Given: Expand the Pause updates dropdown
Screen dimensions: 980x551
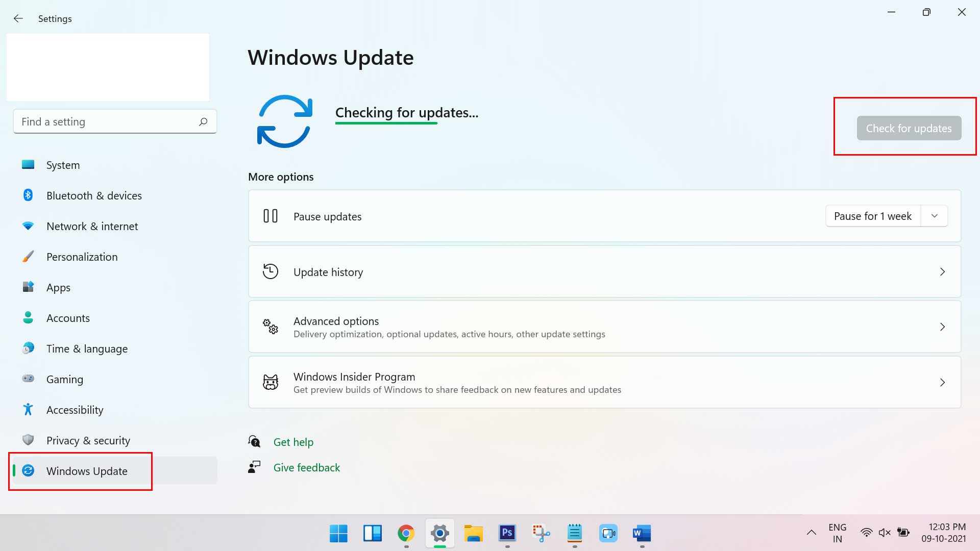Looking at the screenshot, I should coord(935,216).
